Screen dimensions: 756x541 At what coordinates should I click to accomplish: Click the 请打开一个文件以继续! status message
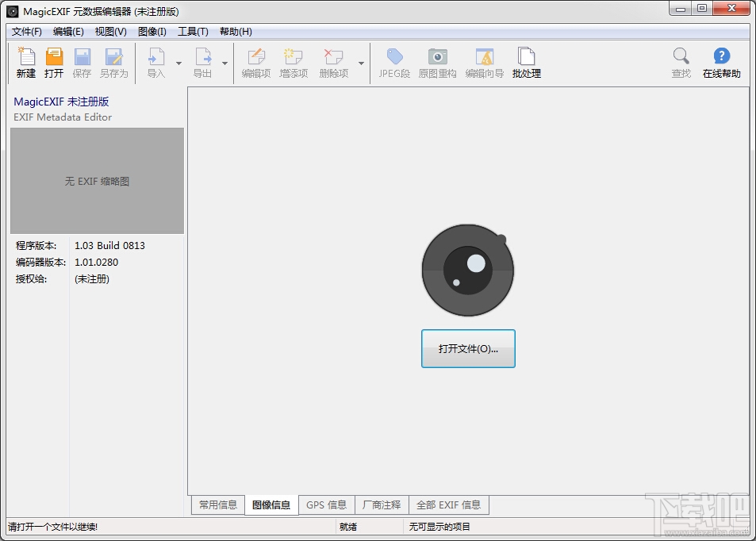(x=52, y=527)
